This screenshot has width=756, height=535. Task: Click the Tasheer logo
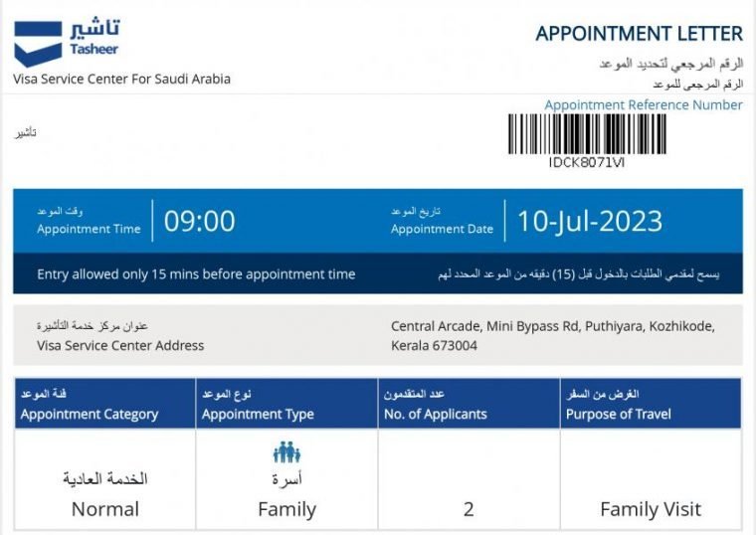pos(67,41)
